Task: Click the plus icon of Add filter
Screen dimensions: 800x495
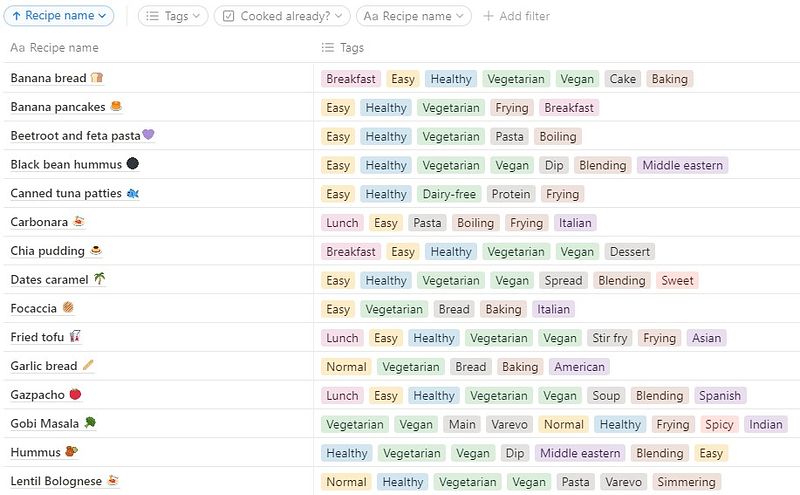Action: [x=488, y=16]
